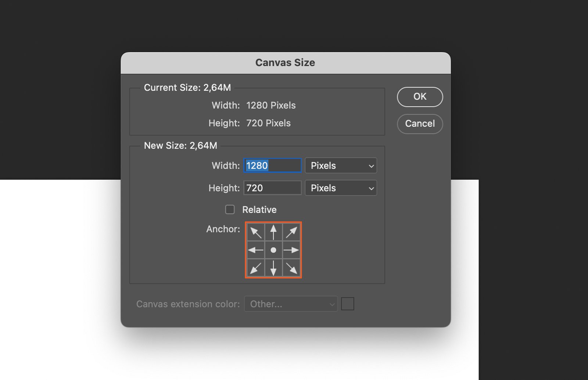Expand Canvas extension color dropdown
Image resolution: width=588 pixels, height=380 pixels.
pos(291,304)
